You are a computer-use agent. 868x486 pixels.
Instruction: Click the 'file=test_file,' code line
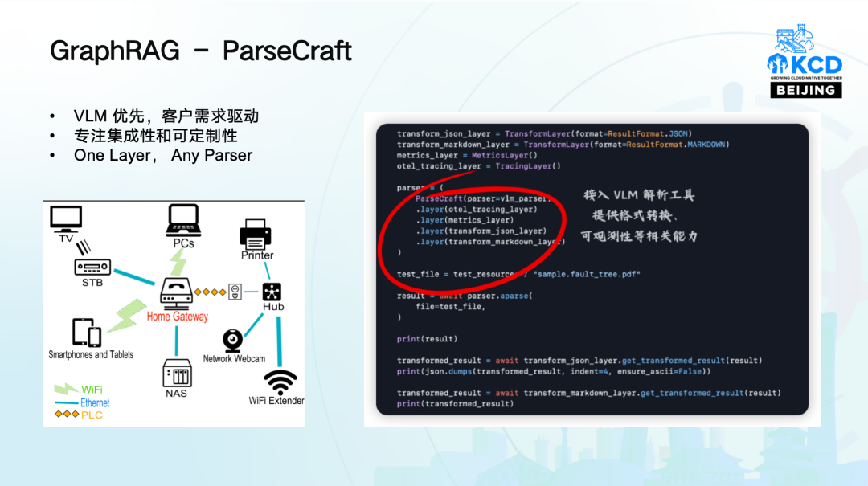pos(450,307)
